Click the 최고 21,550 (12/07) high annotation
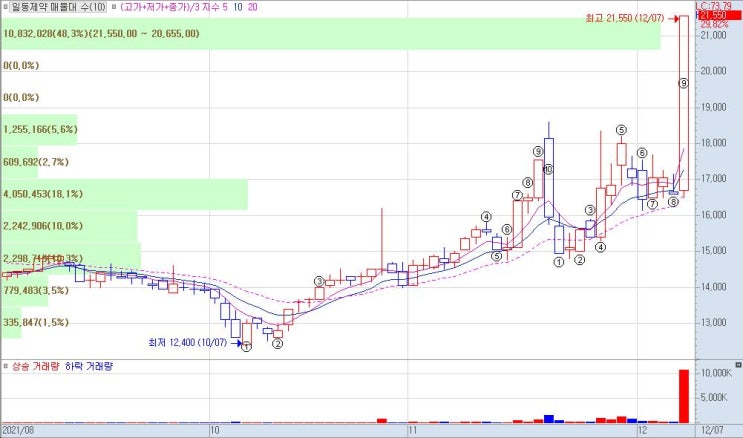This screenshot has width=743, height=438. coord(625,18)
